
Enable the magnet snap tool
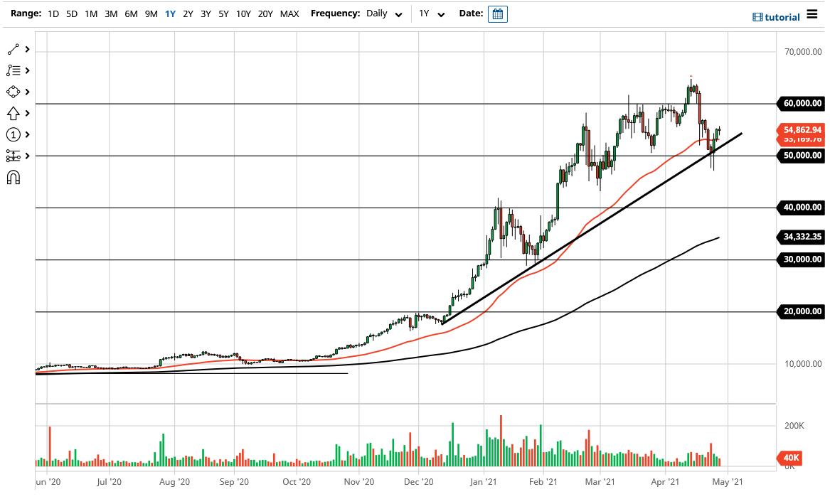pyautogui.click(x=14, y=177)
